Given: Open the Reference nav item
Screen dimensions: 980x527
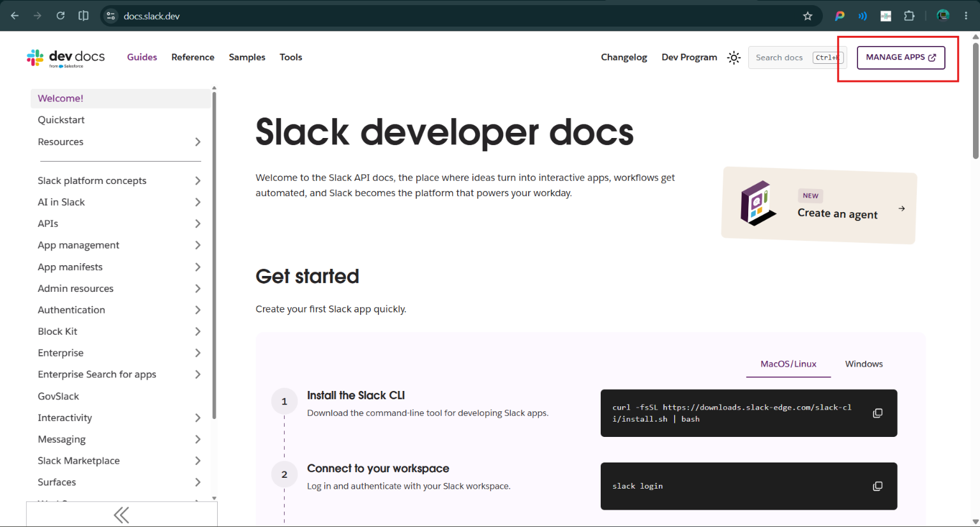Looking at the screenshot, I should 193,57.
